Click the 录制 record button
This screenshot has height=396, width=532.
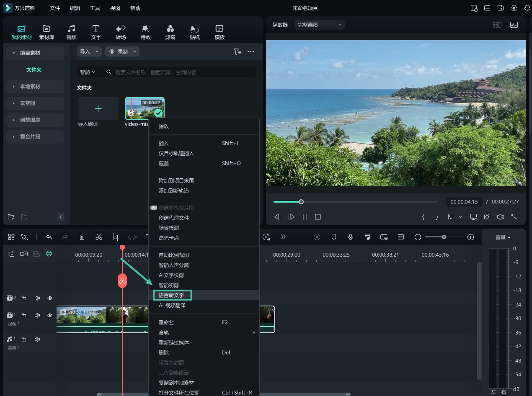pos(122,51)
